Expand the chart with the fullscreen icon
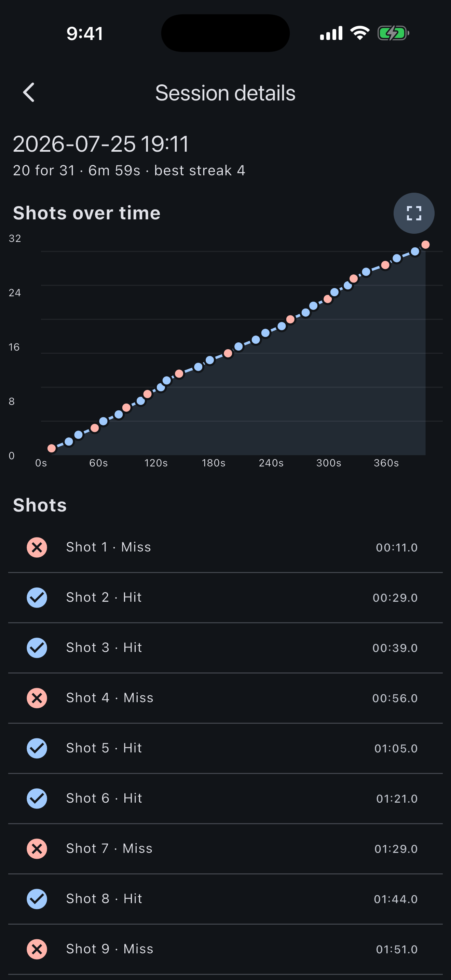The width and height of the screenshot is (451, 980). coord(414,213)
